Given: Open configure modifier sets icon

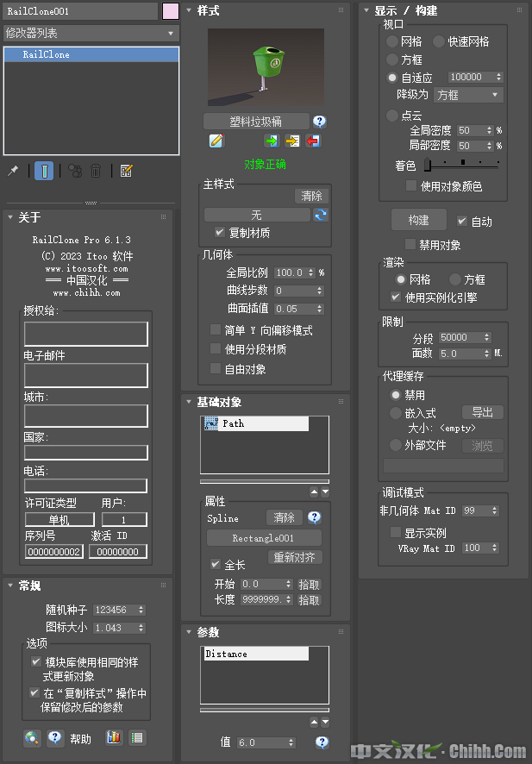Looking at the screenshot, I should [x=126, y=171].
